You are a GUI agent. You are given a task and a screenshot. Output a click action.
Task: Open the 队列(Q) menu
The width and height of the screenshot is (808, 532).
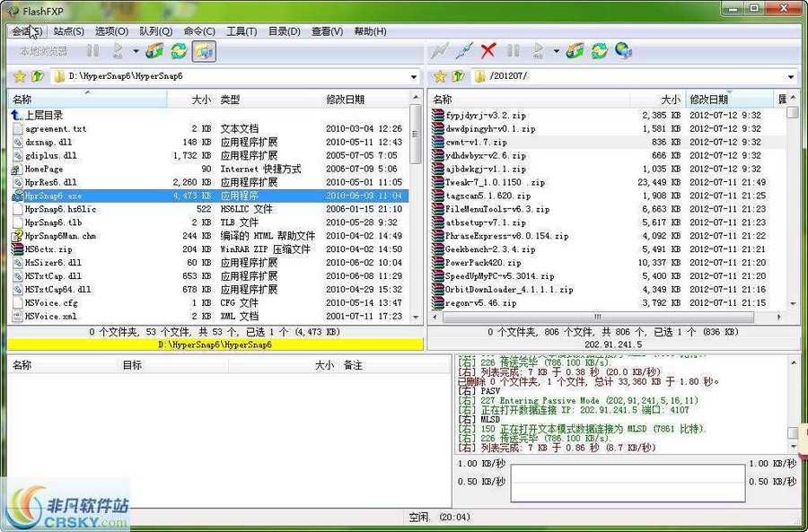pos(155,31)
